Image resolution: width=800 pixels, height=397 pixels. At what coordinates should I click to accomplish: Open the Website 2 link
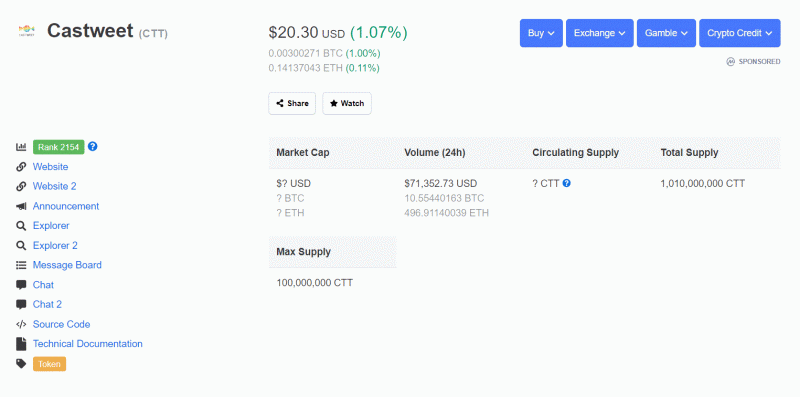(55, 186)
